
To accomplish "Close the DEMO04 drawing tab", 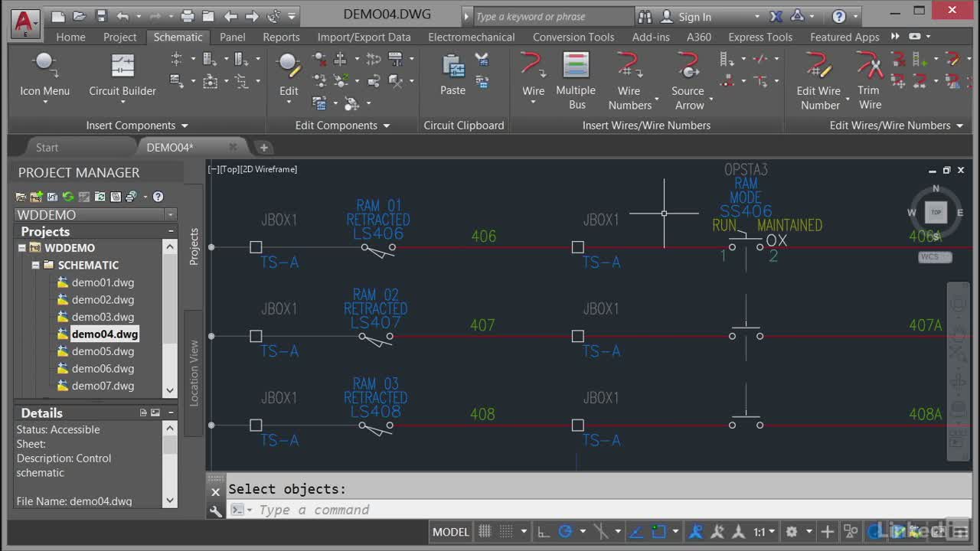I will click(234, 147).
